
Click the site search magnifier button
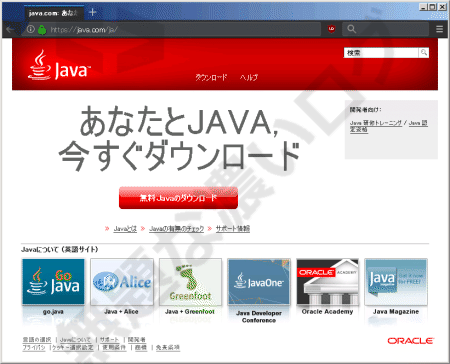coord(424,53)
